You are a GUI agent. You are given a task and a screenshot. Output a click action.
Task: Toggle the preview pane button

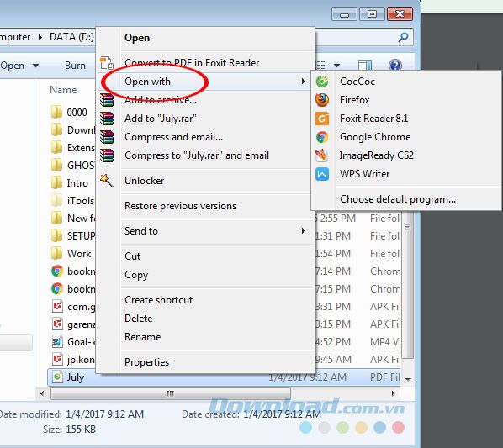click(x=365, y=66)
